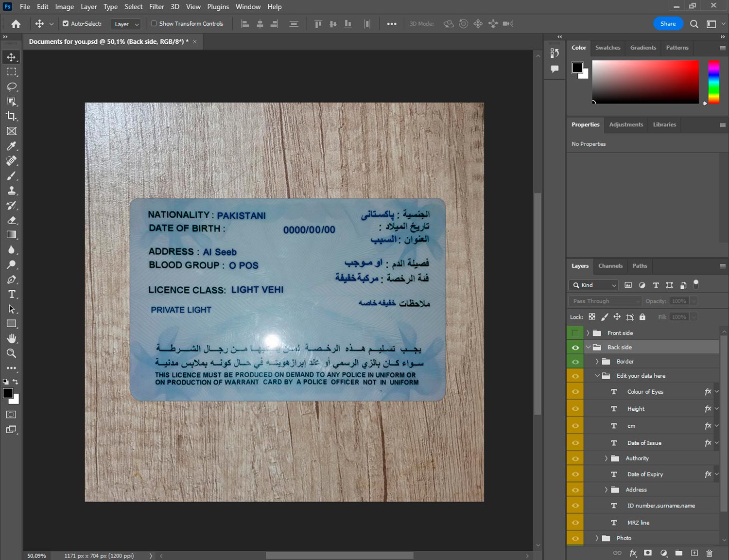Open the Auto-Select Layer dropdown
The height and width of the screenshot is (560, 729).
126,24
